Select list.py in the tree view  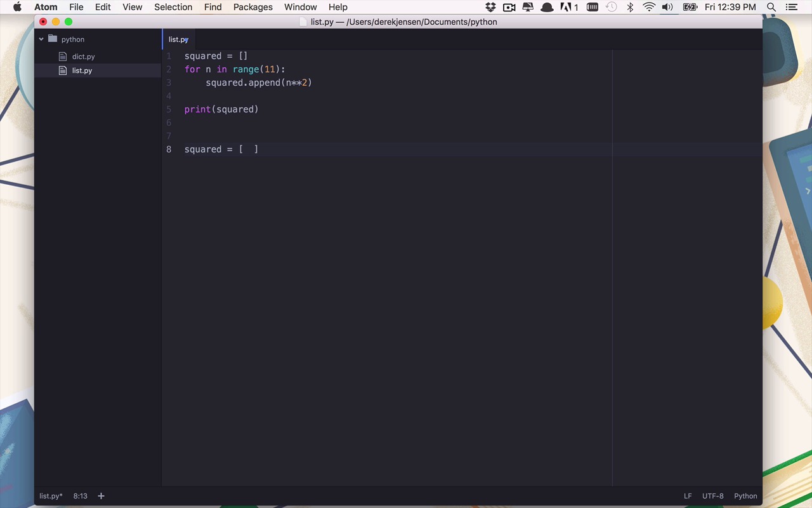click(x=82, y=70)
